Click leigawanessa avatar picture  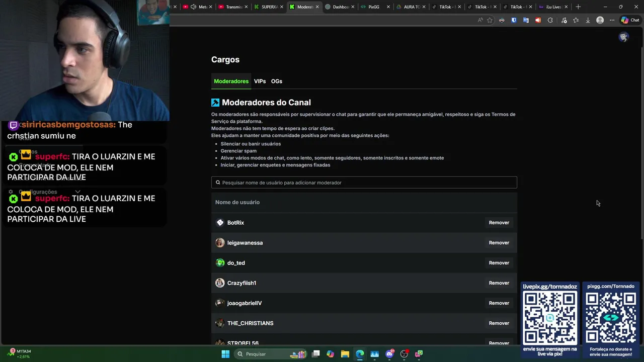[220, 243]
